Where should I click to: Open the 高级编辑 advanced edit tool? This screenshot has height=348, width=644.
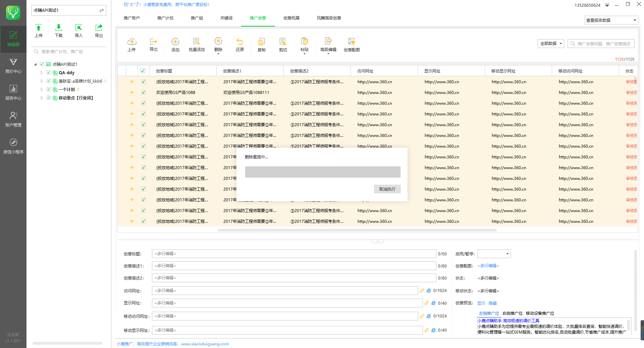pyautogui.click(x=328, y=45)
